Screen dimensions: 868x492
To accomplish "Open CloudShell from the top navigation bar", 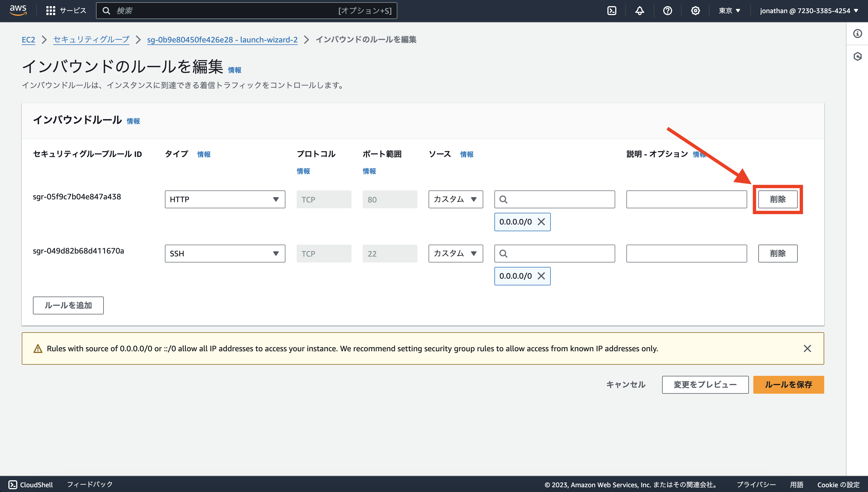I will (x=612, y=11).
